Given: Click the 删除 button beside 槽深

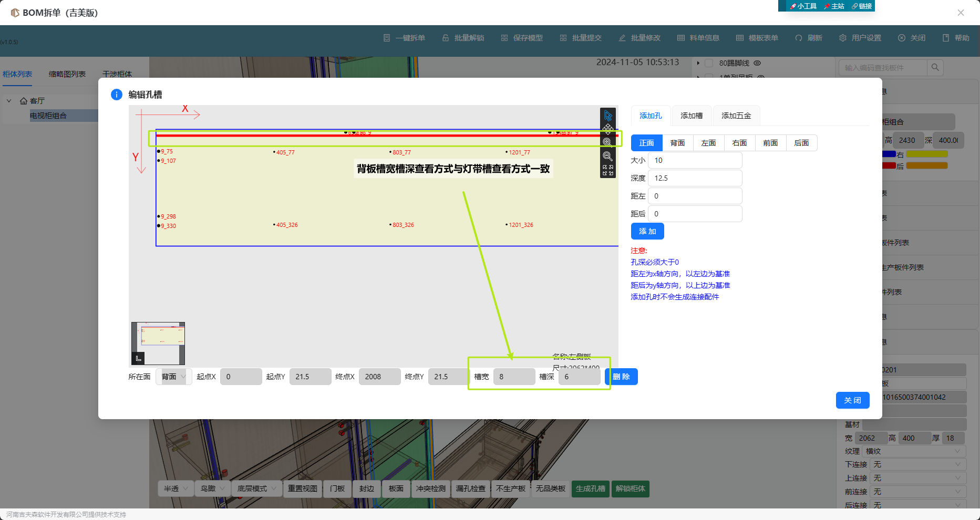Looking at the screenshot, I should point(621,377).
